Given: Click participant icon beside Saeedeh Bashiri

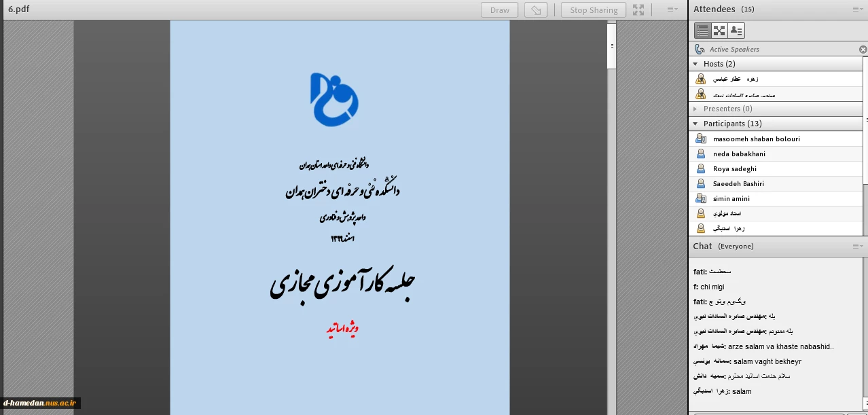Looking at the screenshot, I should point(701,183).
